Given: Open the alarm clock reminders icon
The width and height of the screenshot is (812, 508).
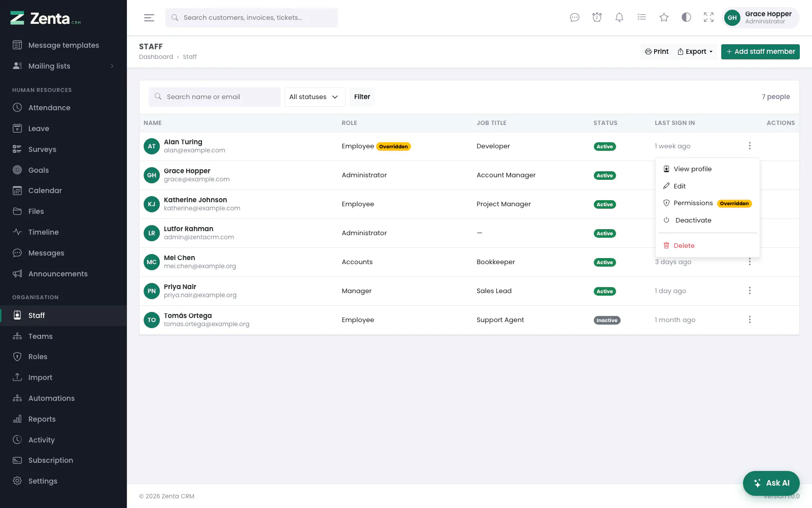Looking at the screenshot, I should point(597,18).
